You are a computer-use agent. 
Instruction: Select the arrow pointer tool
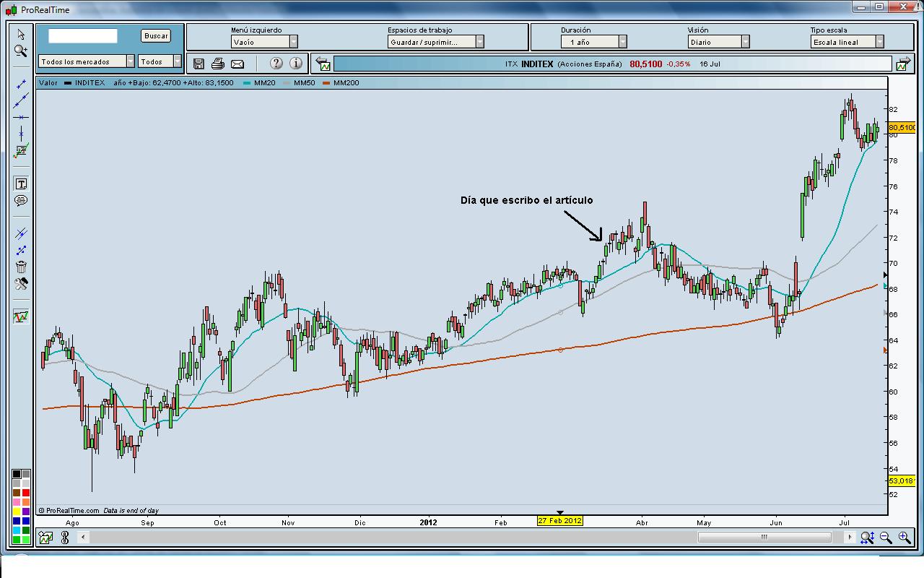tap(21, 34)
